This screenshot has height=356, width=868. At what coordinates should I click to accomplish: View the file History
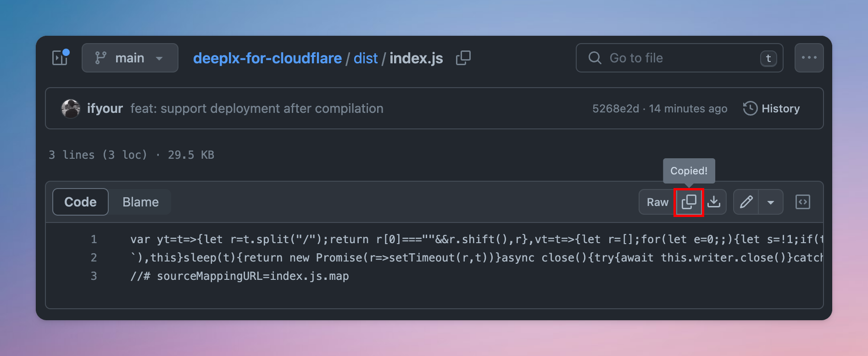772,109
